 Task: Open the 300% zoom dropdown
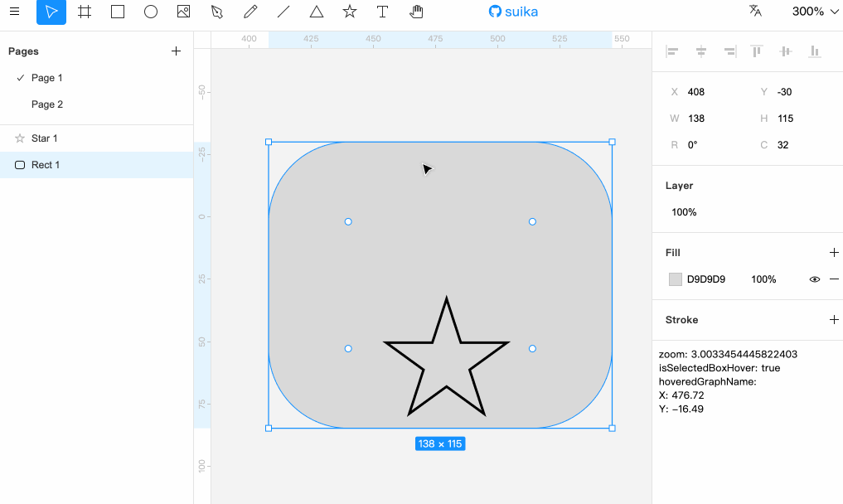815,12
